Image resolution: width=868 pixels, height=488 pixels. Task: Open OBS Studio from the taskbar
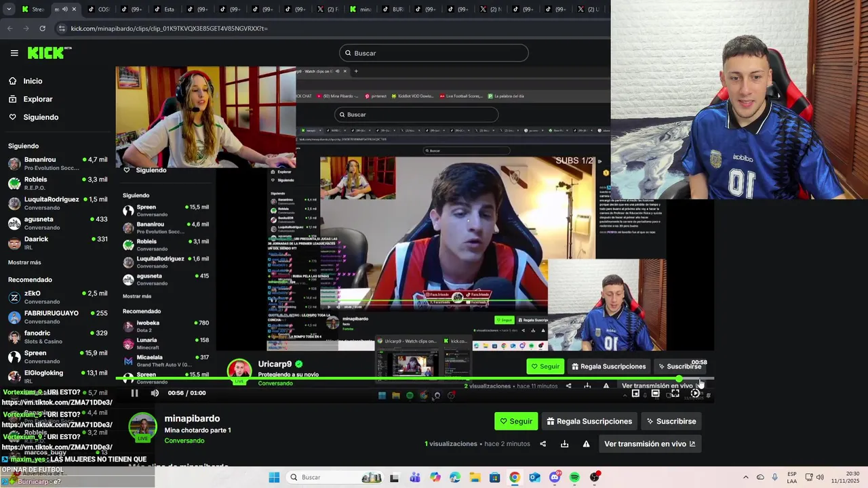click(x=595, y=477)
